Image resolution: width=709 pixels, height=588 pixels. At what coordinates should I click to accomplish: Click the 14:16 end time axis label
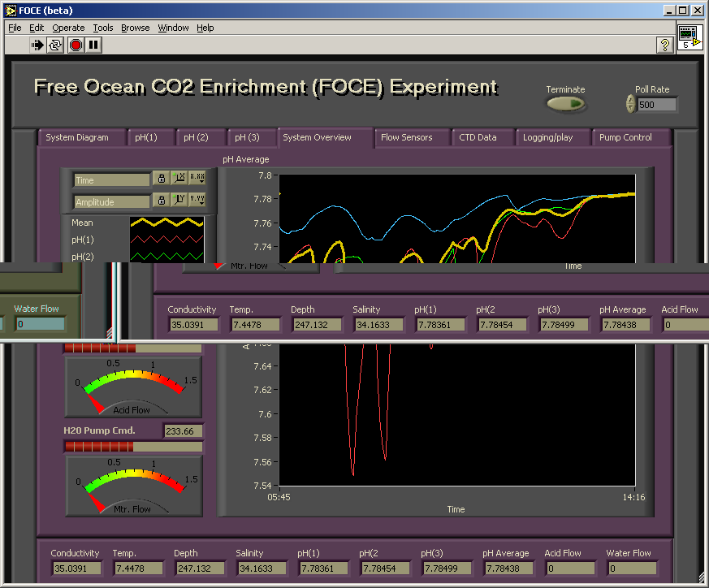point(634,497)
